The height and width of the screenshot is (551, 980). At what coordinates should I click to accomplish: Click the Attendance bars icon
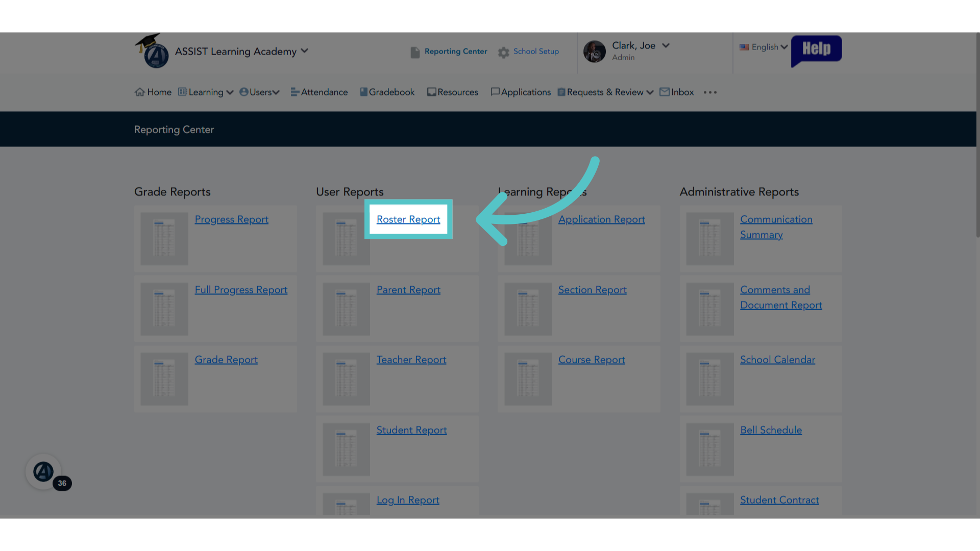coord(295,92)
